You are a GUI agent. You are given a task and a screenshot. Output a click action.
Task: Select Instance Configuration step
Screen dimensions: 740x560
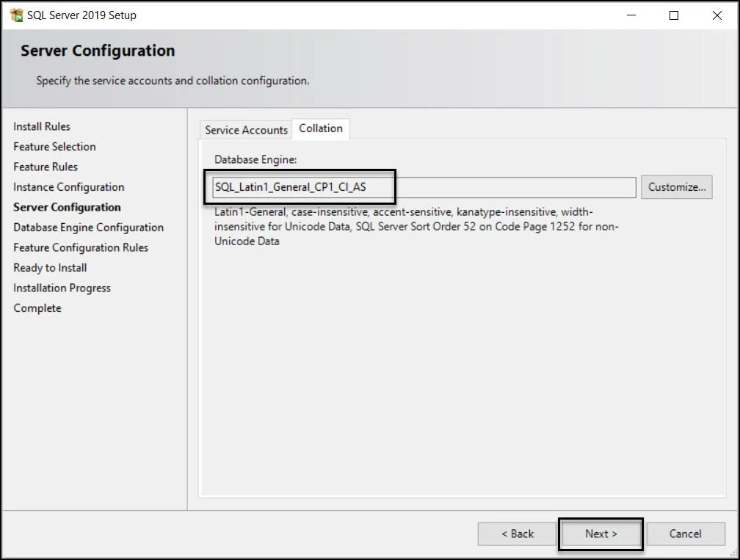(x=68, y=187)
